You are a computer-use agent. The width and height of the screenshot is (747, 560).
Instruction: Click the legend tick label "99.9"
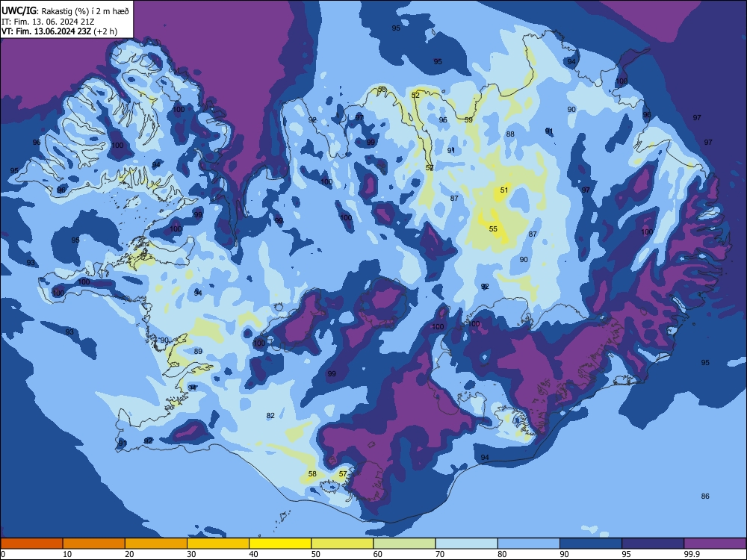pyautogui.click(x=692, y=554)
